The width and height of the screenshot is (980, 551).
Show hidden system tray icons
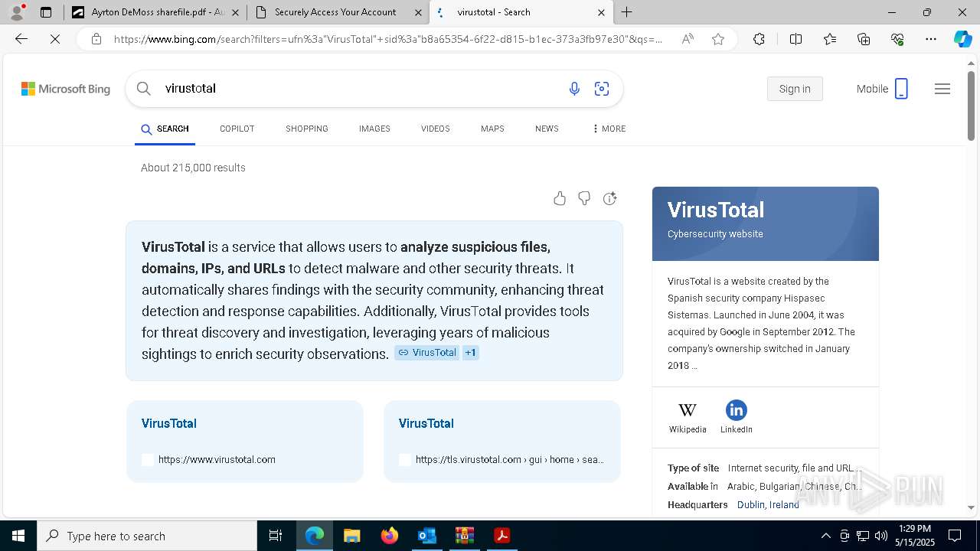(x=825, y=536)
